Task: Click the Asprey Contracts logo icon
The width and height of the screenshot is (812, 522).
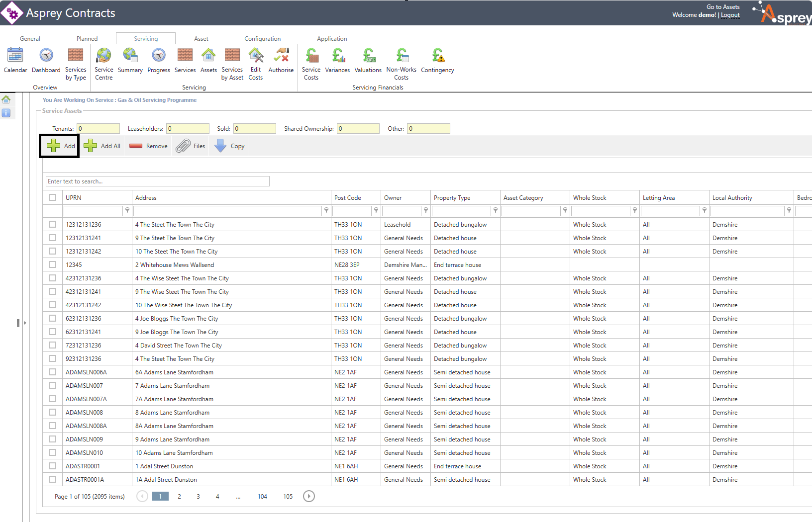Action: click(12, 13)
